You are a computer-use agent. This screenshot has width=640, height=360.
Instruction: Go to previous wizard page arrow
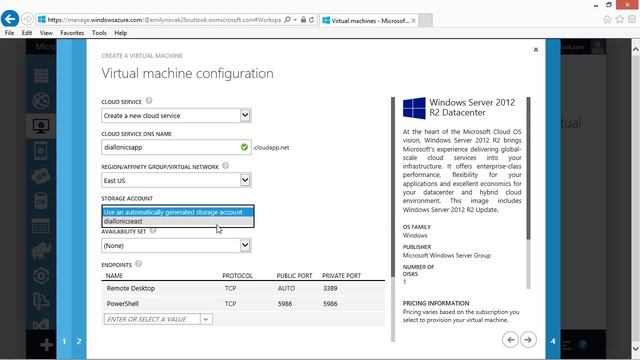pos(510,340)
